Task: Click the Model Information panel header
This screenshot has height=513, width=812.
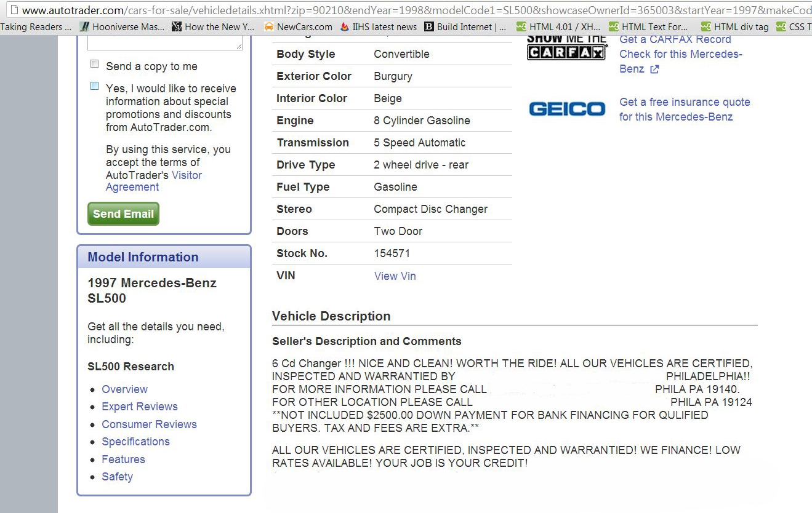Action: coord(164,257)
